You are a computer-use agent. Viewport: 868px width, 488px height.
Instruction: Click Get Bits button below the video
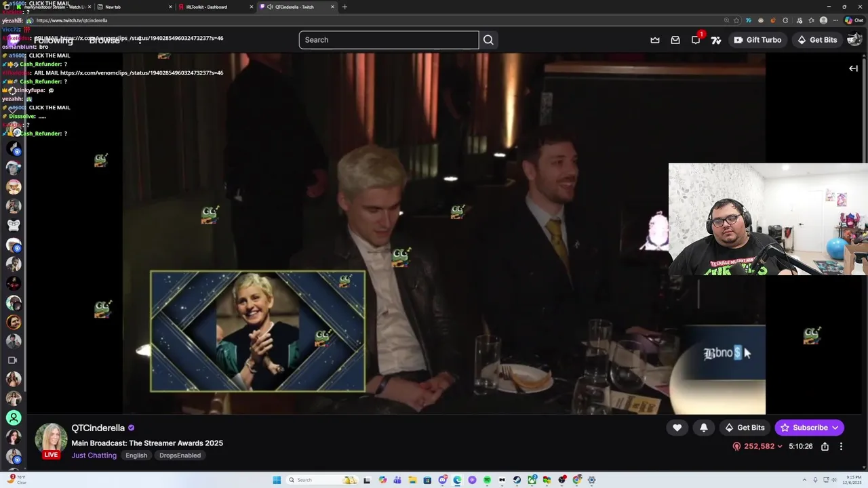[745, 428]
